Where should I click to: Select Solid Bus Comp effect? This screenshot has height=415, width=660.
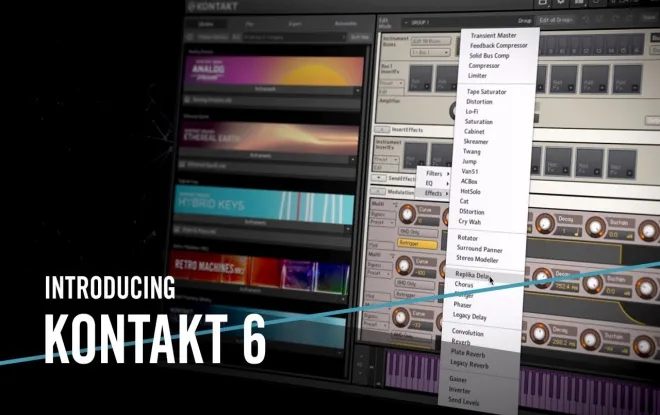[489, 56]
